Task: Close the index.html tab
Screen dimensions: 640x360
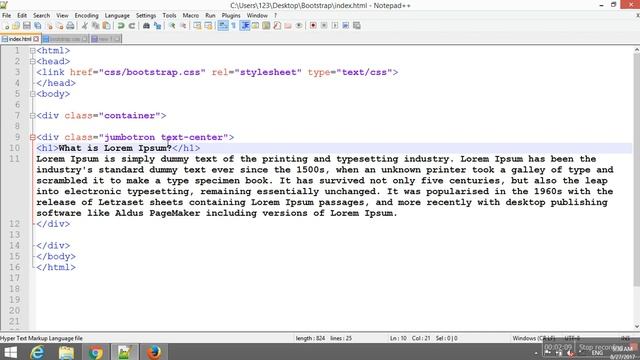Action: 36,39
